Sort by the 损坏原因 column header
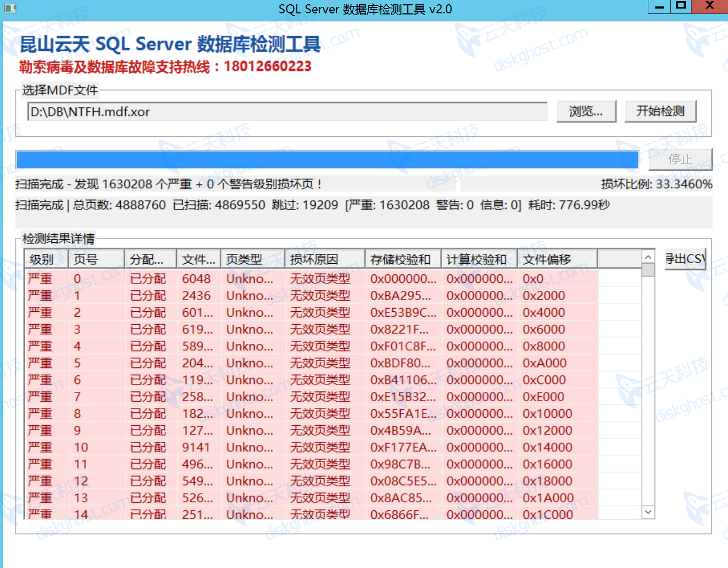This screenshot has height=568, width=728. coord(325,259)
